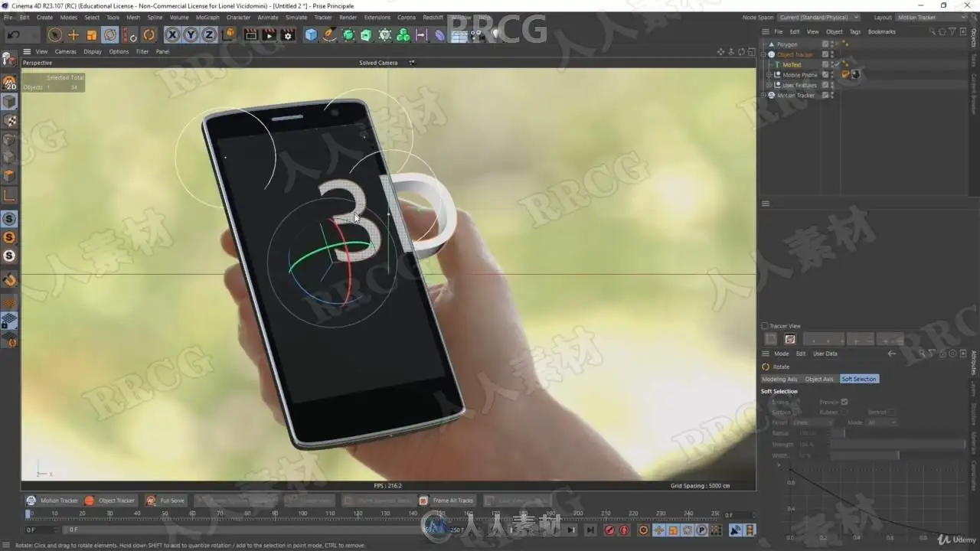Add a Cube primitive object
Image resolution: width=980 pixels, height=551 pixels.
pos(311,35)
